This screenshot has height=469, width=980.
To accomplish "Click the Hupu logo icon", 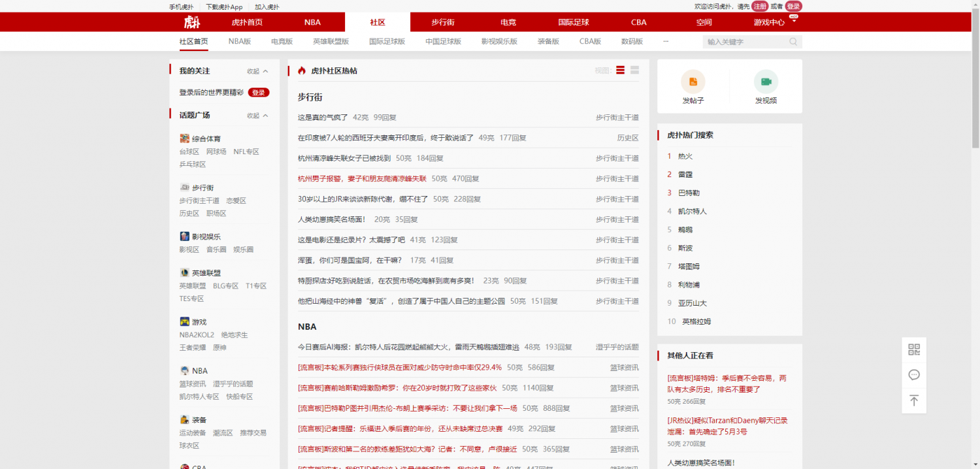I will 191,22.
